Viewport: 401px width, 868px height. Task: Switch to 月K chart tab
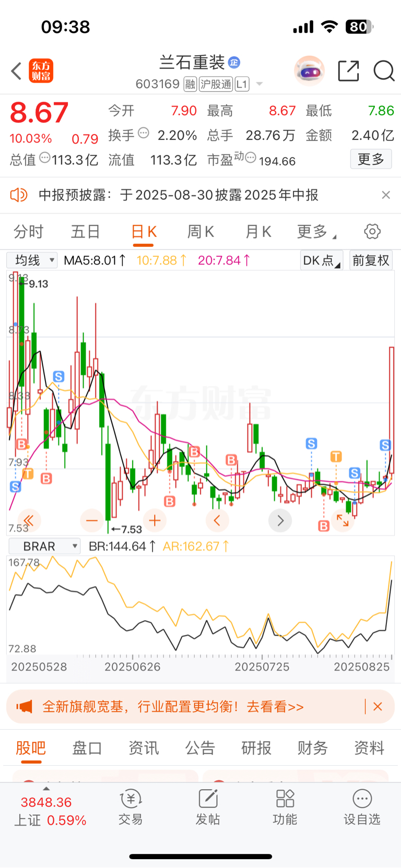point(258,231)
